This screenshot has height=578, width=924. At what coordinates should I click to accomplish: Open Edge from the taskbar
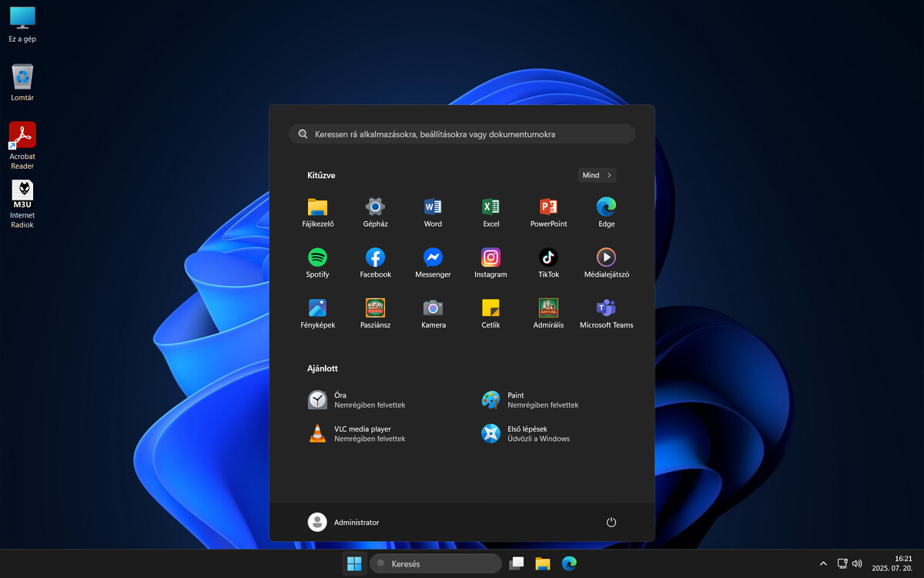point(569,563)
